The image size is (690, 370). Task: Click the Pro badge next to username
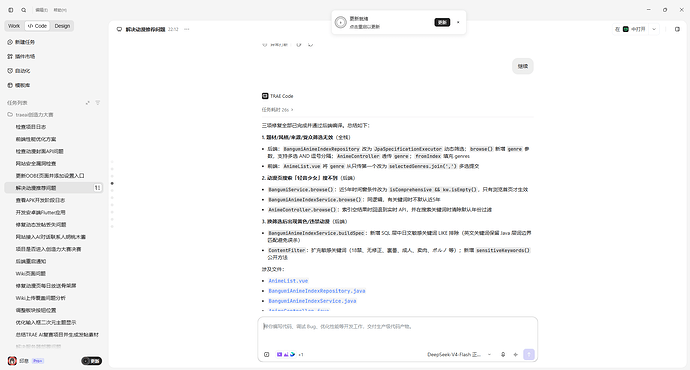click(37, 361)
